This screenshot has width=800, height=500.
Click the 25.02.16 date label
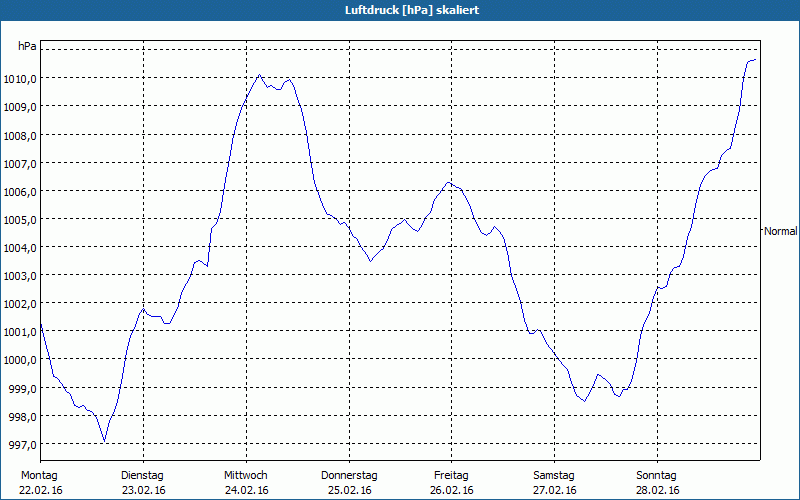(349, 490)
